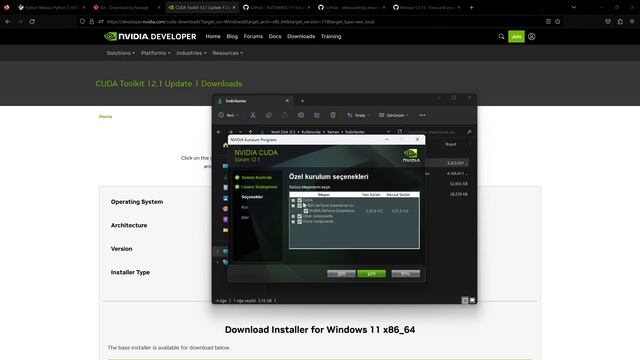Viewport: 640px width, 360px height.
Task: Open the Firefox extensions puzzle icon
Action: (620, 22)
